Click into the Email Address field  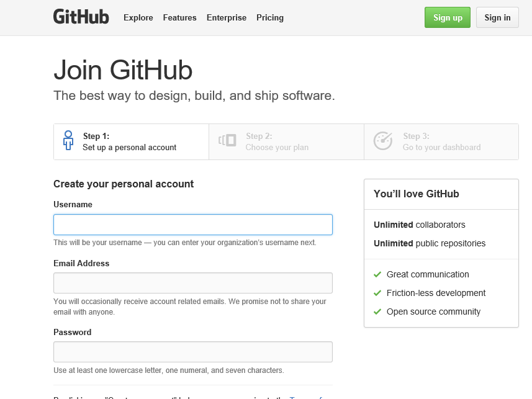pos(192,283)
